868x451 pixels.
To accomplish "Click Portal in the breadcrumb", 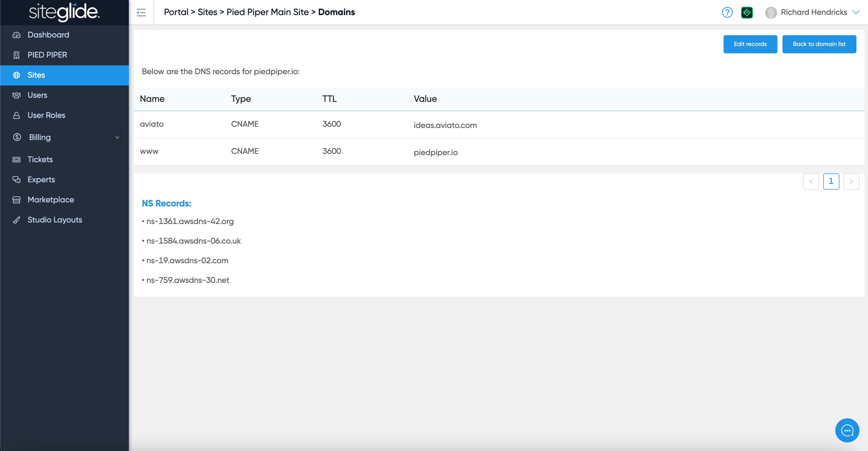I will pos(176,12).
